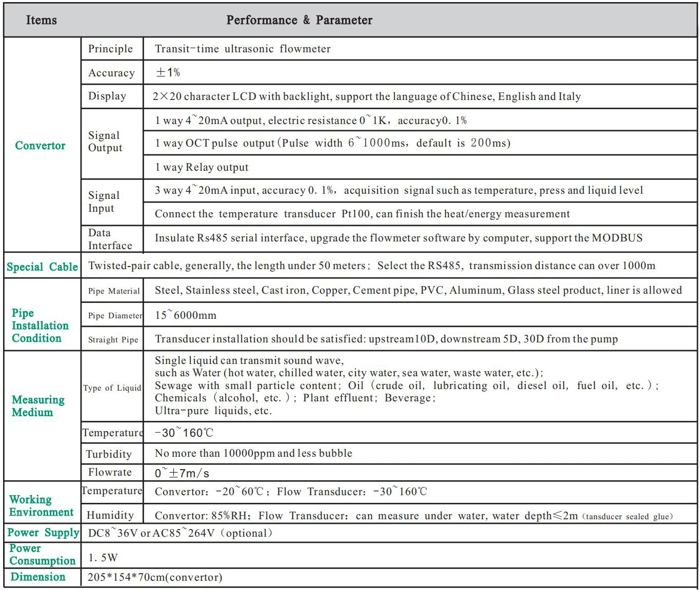
Task: Click the green 'Working Environment' label
Action: (x=41, y=506)
